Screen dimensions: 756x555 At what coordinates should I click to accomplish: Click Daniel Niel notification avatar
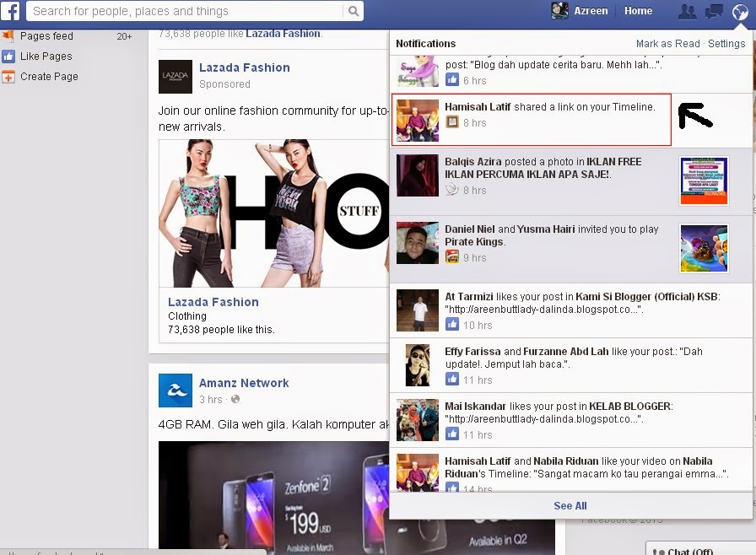[x=418, y=243]
